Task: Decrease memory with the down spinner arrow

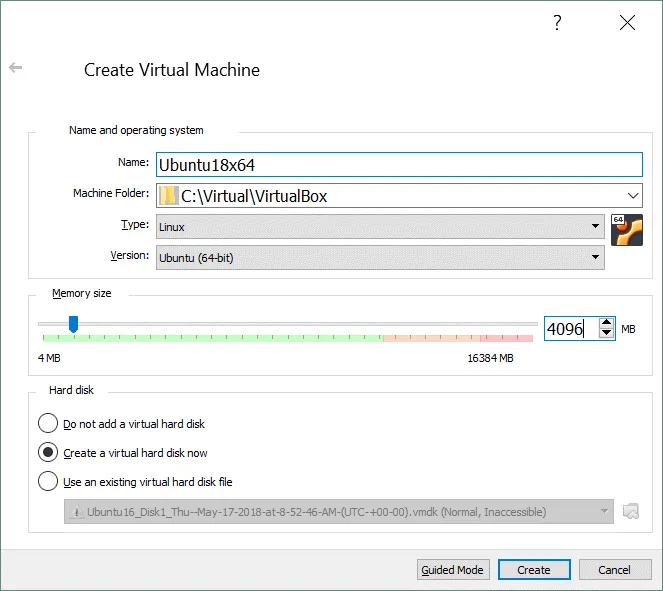Action: tap(606, 333)
